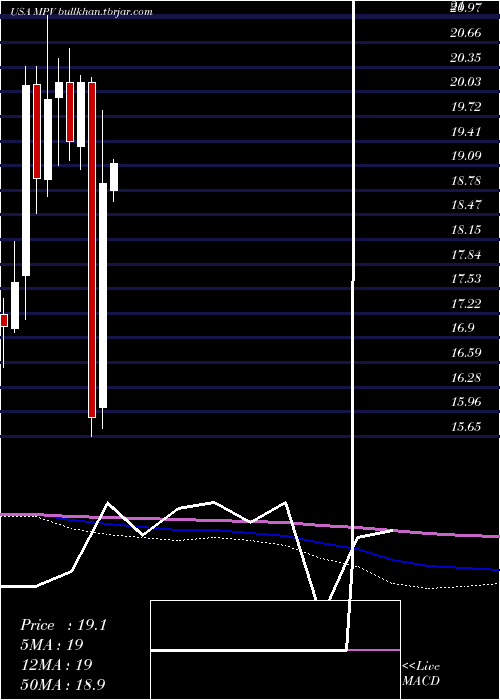Click the USA MPV bullkhan.tbrjar.com title text
Viewport: 500px width, 700px height.
(81, 12)
